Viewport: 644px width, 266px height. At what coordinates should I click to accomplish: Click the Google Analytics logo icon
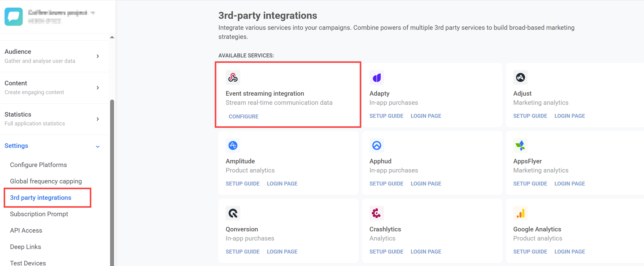pos(521,213)
